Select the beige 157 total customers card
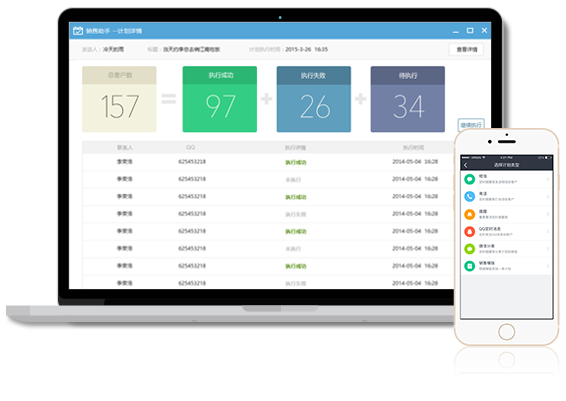The width and height of the screenshot is (566, 401). 119,99
